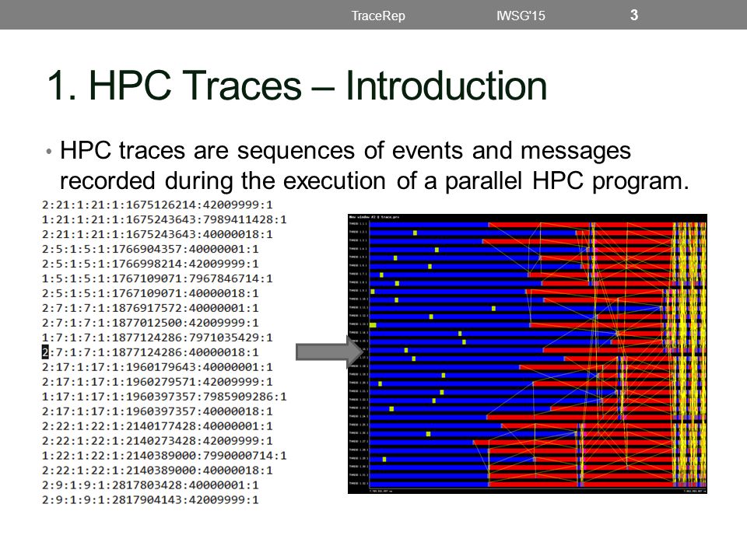Click line 1:7:1:7:1:1877124286:7971035429:1

click(157, 338)
